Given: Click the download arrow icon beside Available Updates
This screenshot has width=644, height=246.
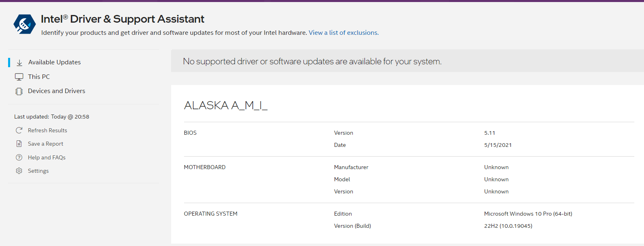Looking at the screenshot, I should pos(19,62).
